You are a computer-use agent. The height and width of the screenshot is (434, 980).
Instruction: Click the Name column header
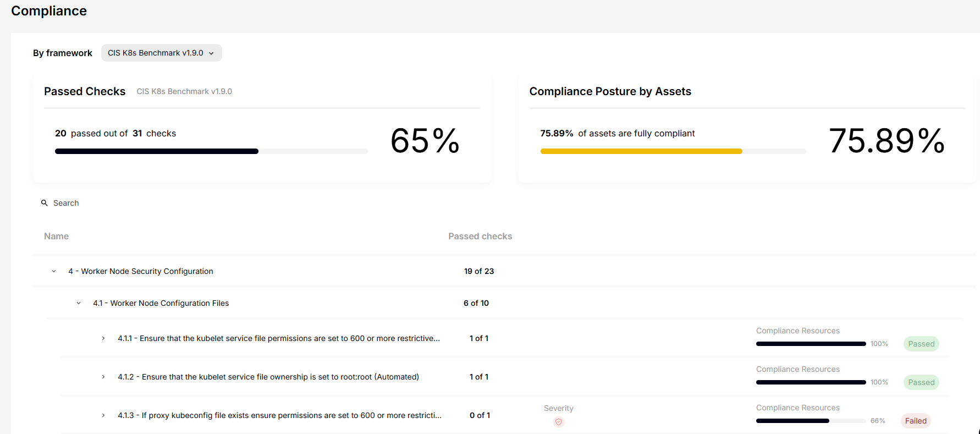click(56, 236)
